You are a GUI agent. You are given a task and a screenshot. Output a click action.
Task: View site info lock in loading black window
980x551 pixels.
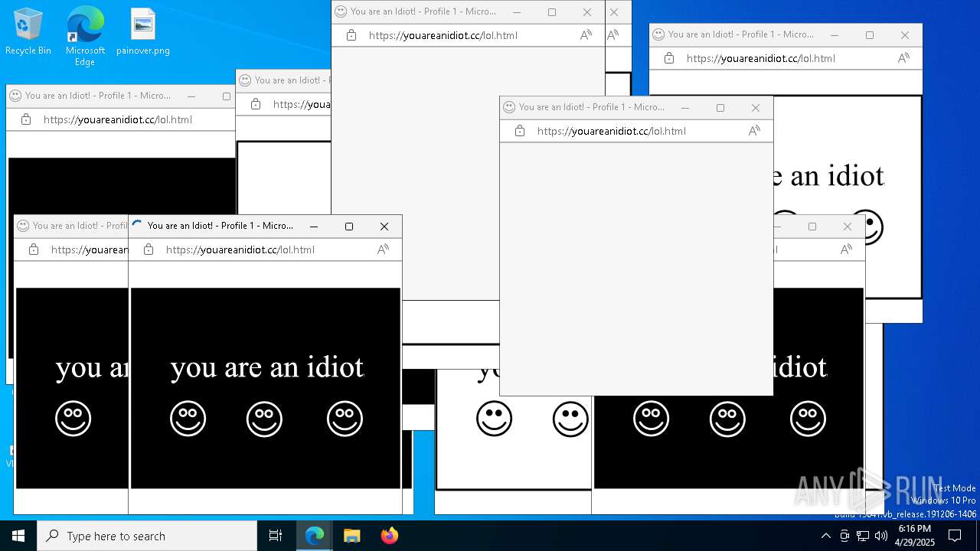click(x=148, y=249)
